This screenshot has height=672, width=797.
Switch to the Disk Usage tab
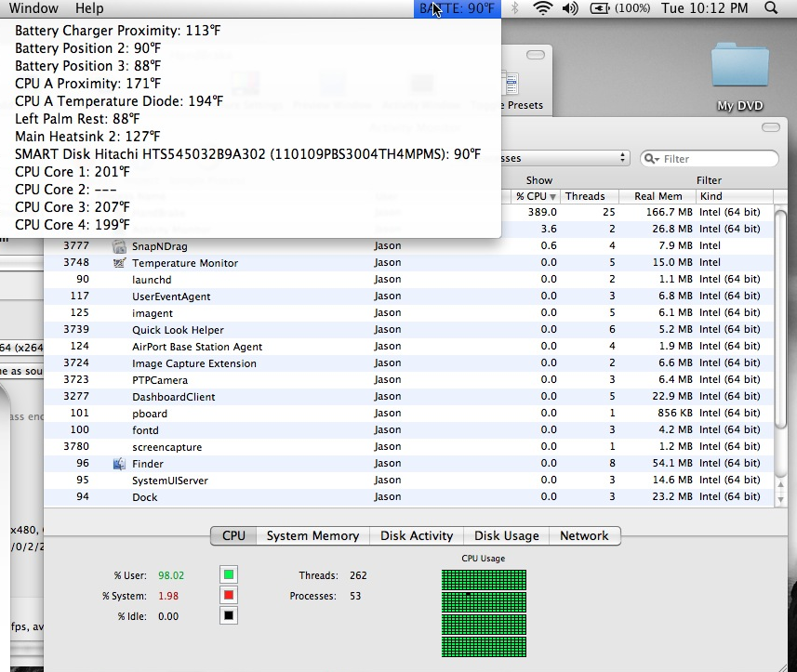[x=506, y=536]
